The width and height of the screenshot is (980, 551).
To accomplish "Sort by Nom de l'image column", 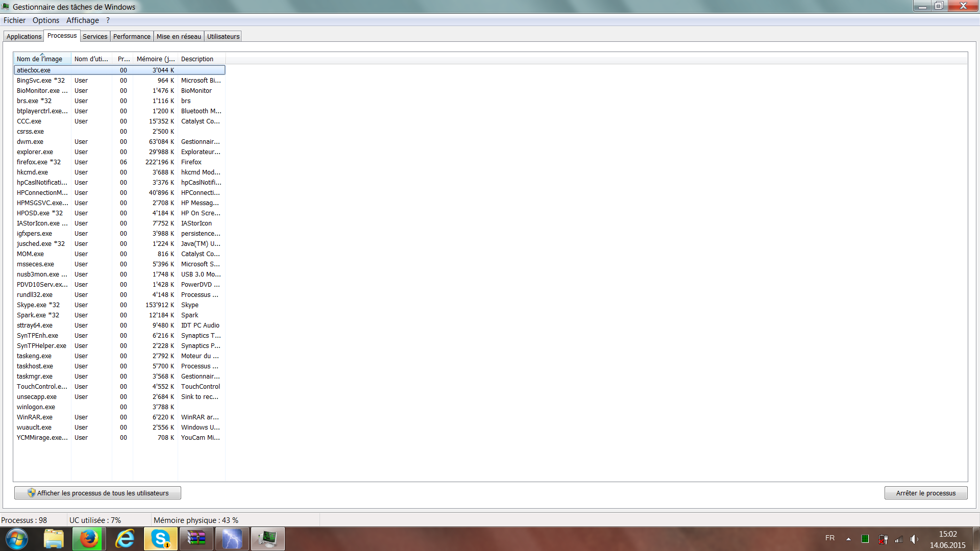I will pyautogui.click(x=42, y=59).
